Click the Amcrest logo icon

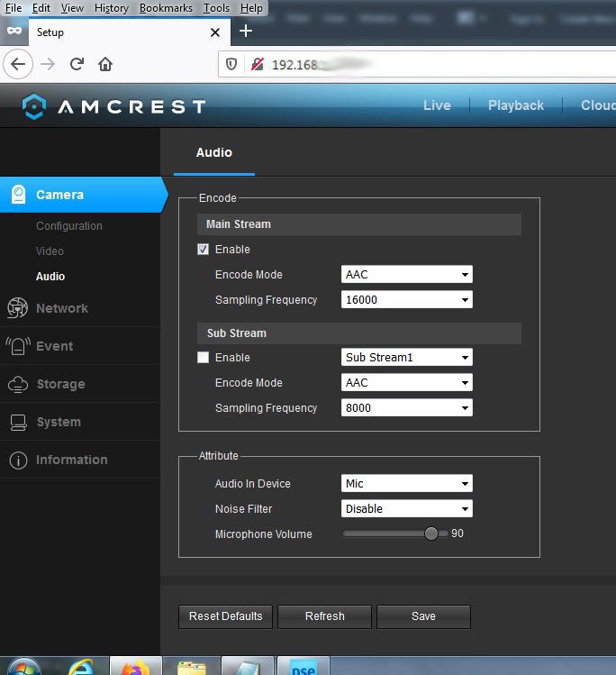[34, 106]
